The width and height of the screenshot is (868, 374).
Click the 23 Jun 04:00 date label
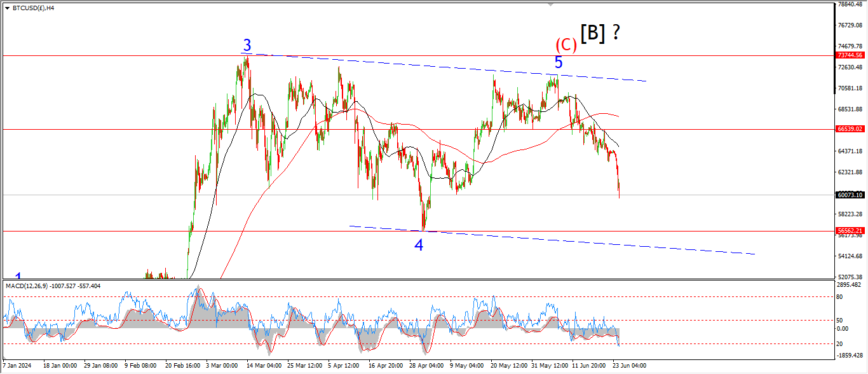coord(629,366)
